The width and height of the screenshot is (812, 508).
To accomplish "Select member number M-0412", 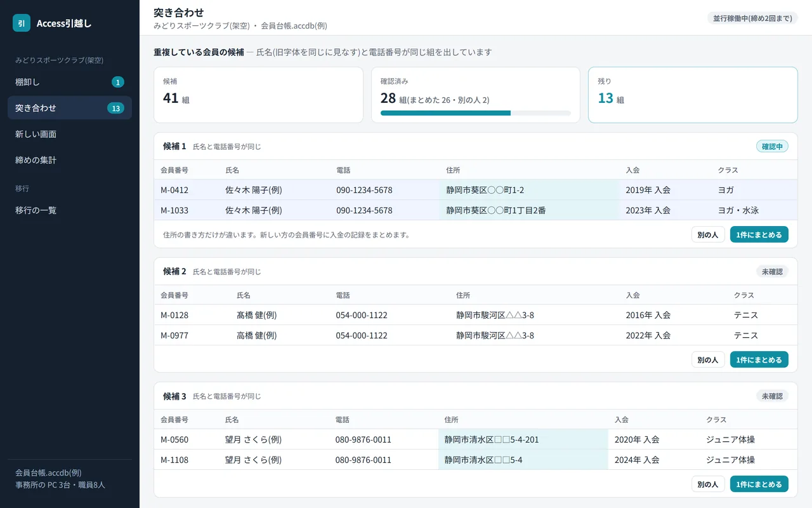I will (174, 190).
